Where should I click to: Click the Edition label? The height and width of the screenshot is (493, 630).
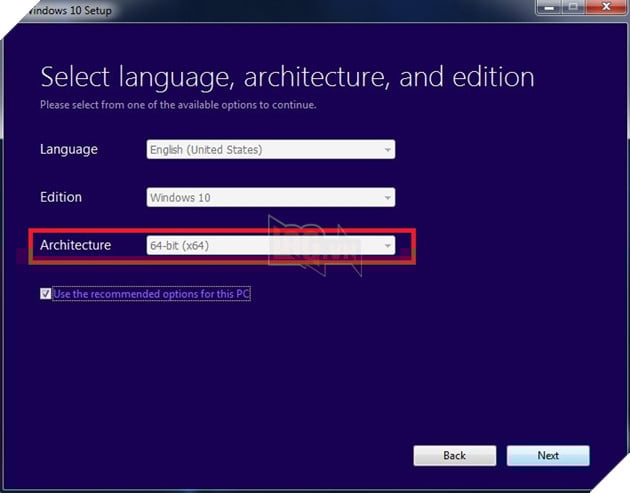point(61,197)
